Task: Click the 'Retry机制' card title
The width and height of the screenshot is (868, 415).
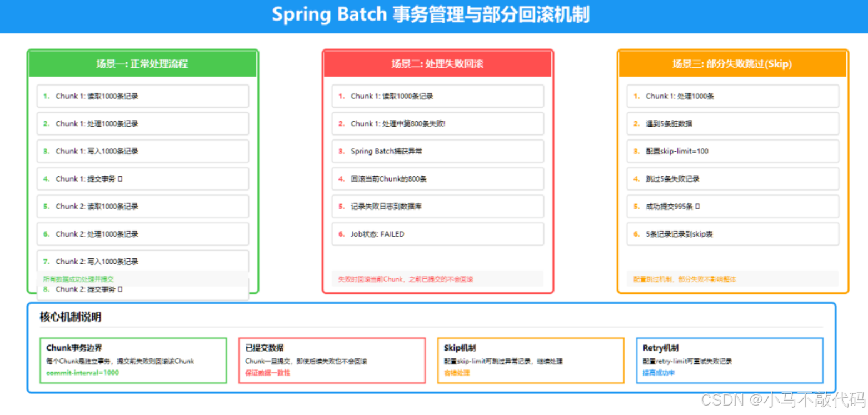Action: tap(661, 348)
